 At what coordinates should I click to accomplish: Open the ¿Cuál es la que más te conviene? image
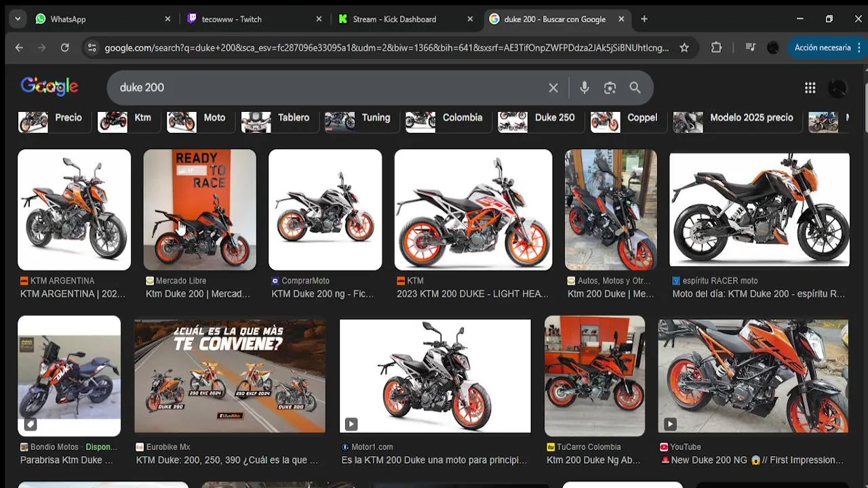click(230, 376)
